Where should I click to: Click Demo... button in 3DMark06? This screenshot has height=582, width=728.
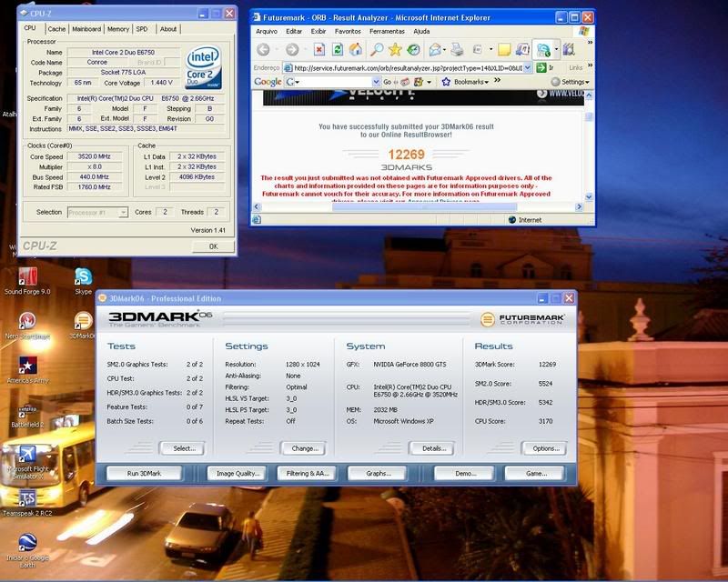pyautogui.click(x=464, y=474)
